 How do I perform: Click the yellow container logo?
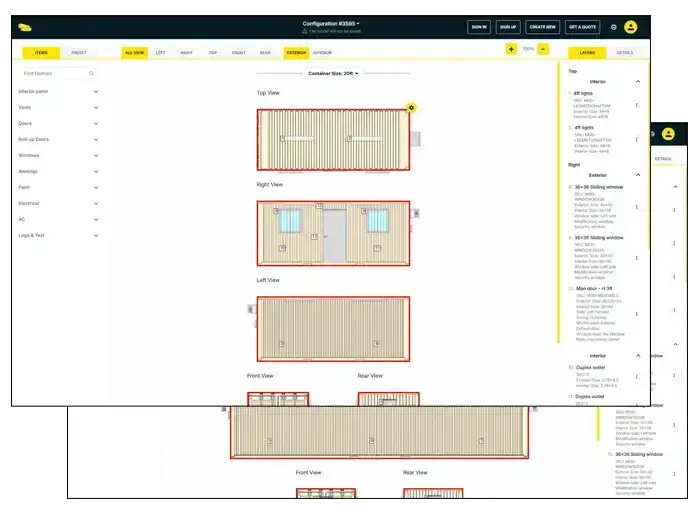click(x=26, y=27)
